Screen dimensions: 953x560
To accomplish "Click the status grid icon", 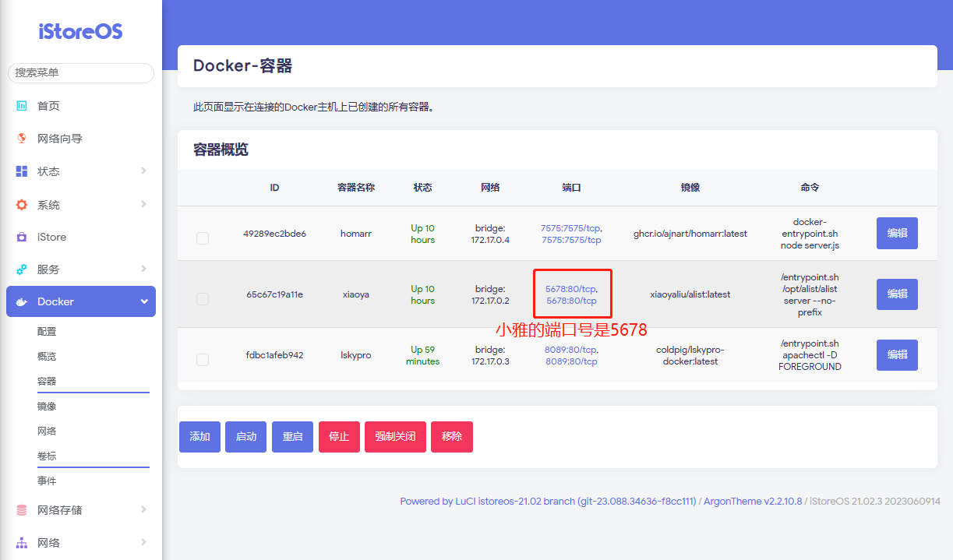I will [x=22, y=171].
